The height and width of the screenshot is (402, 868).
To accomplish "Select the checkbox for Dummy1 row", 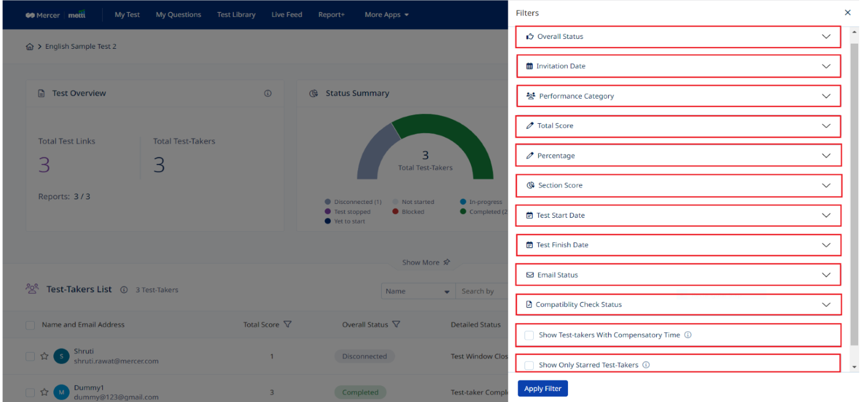I will pos(30,393).
